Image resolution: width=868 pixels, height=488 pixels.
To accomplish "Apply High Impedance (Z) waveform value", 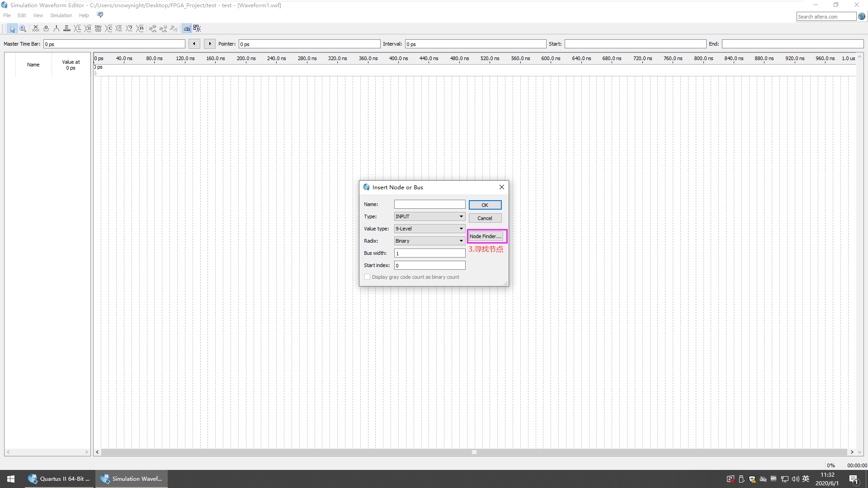I will click(x=67, y=28).
